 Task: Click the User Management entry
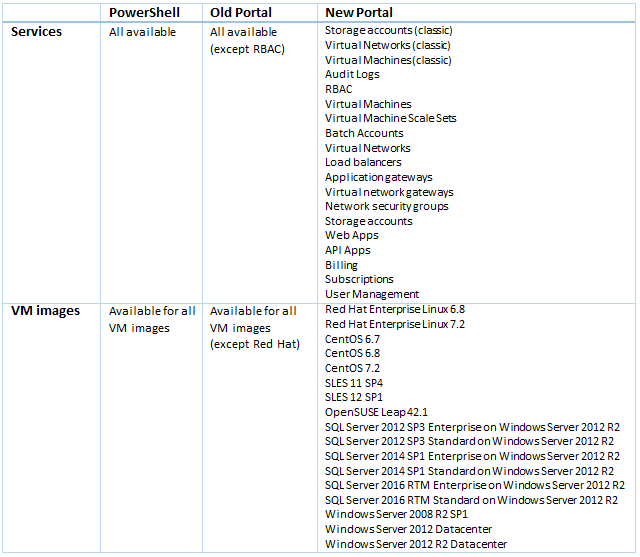[372, 294]
